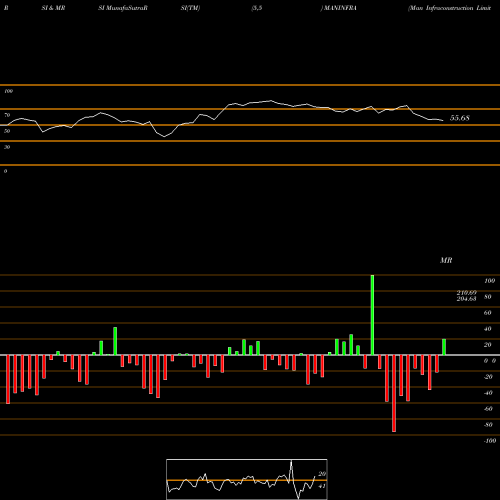Click the MunafaSutra text in the header
Screen dimensions: 500x500
[125, 8]
